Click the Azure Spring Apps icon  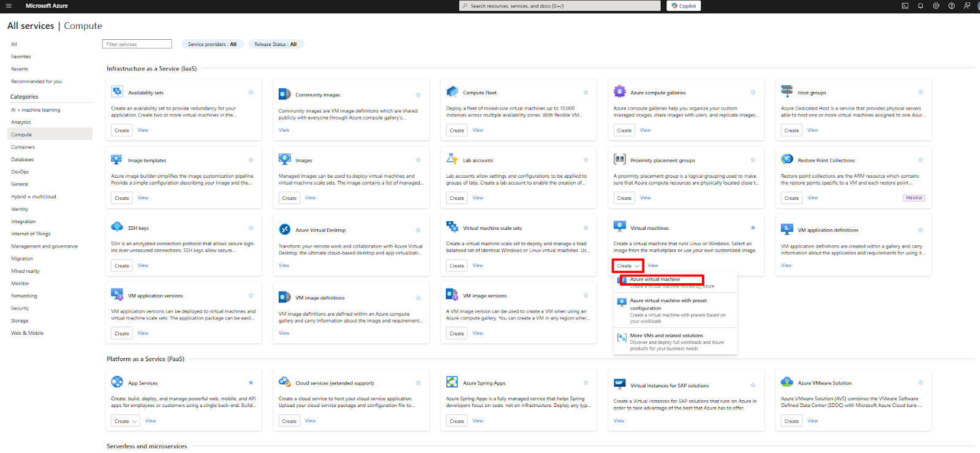pos(452,382)
